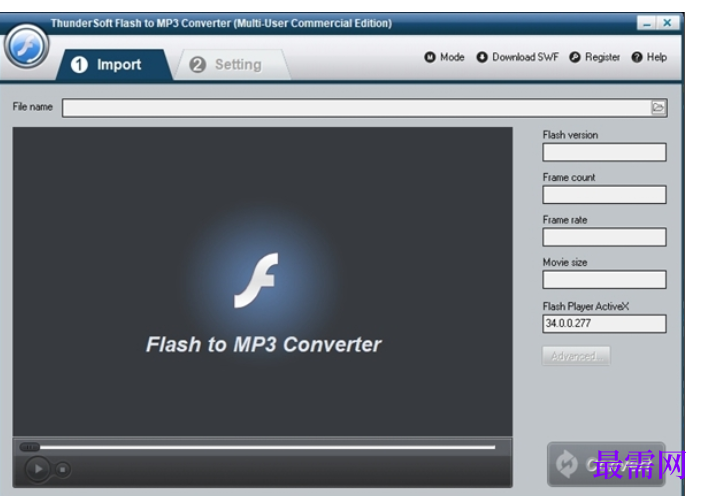Screen dimensions: 705x496
Task: Click the playback progress slider handle
Action: pyautogui.click(x=30, y=447)
